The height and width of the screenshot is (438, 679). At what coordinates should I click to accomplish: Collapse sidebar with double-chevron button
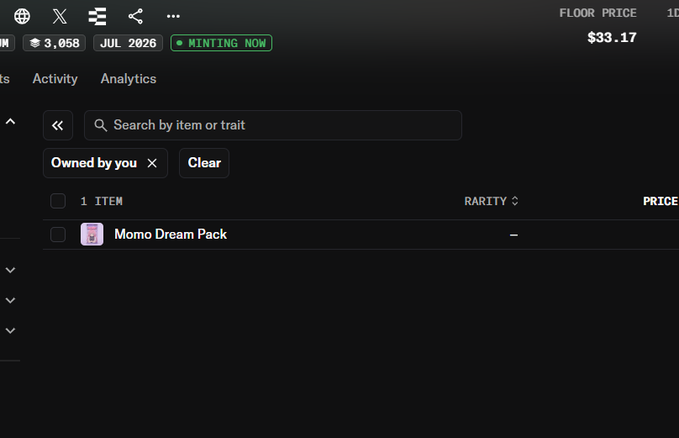58,125
